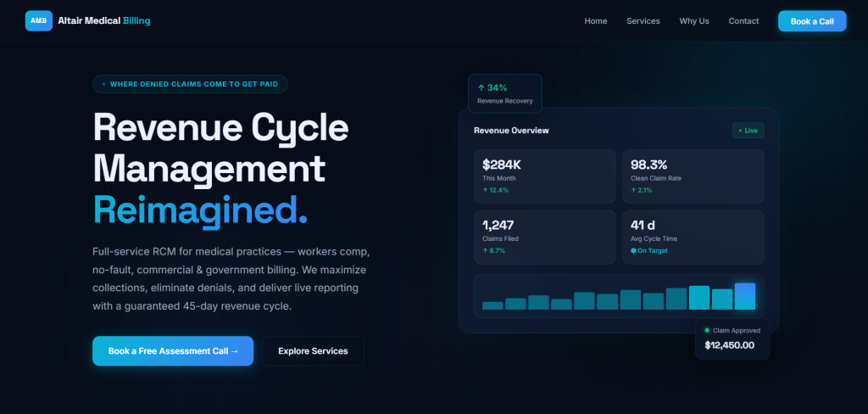Click the Book a Call button
This screenshot has height=414, width=868.
pos(812,21)
